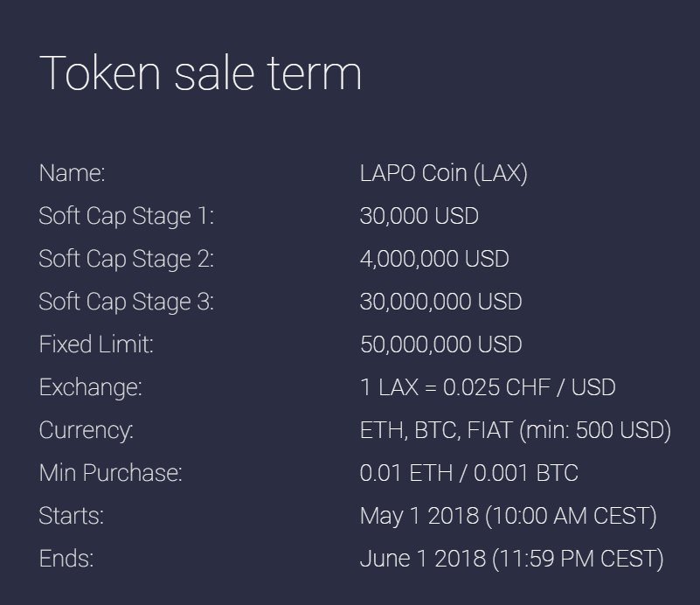Select the "Soft Cap Stage 2:" label

click(127, 260)
